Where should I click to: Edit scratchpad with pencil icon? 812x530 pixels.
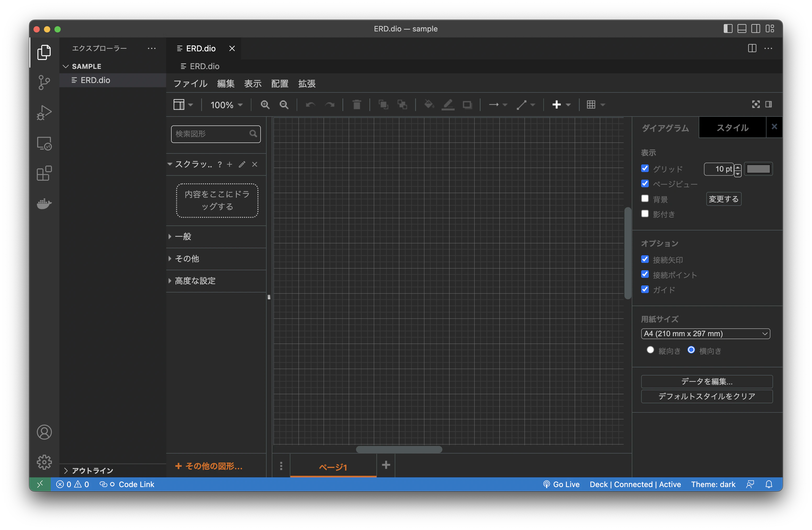(242, 165)
